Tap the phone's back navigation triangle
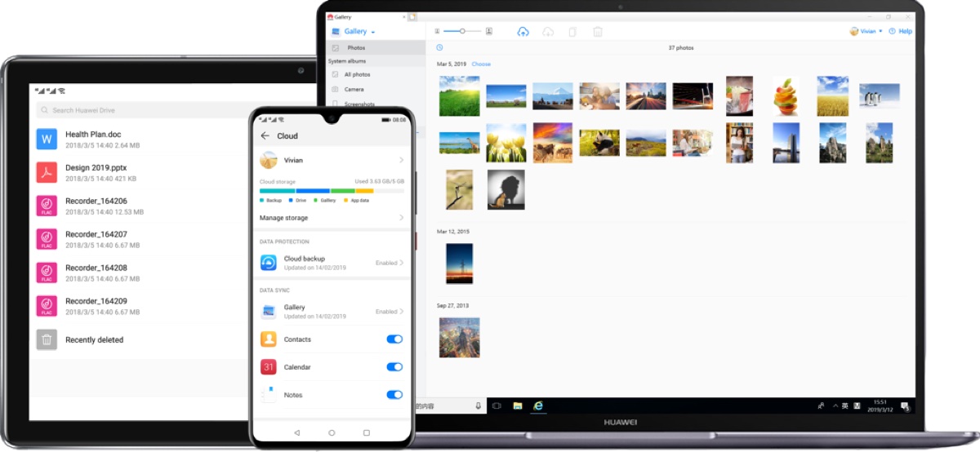Image resolution: width=980 pixels, height=452 pixels. (296, 432)
